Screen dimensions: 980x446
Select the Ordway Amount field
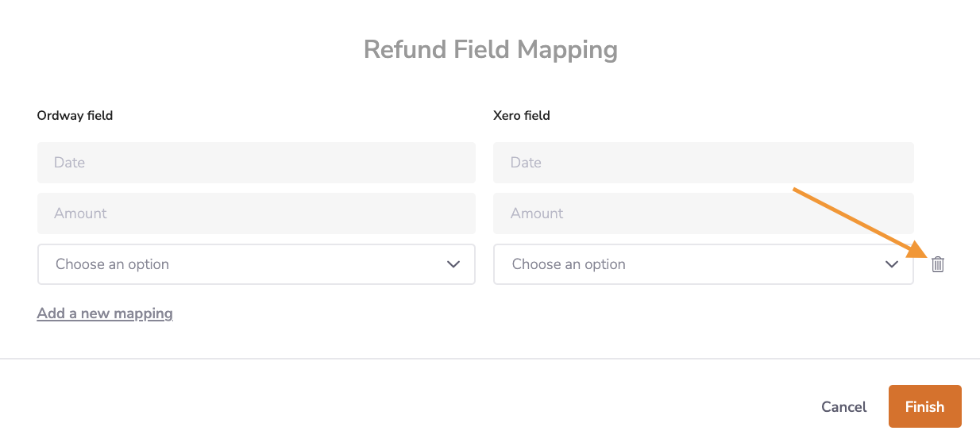(x=257, y=213)
